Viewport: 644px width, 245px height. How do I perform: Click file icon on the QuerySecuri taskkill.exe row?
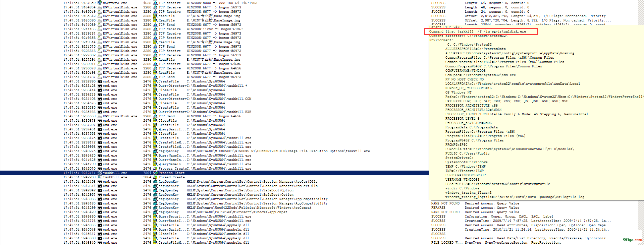pos(155,217)
